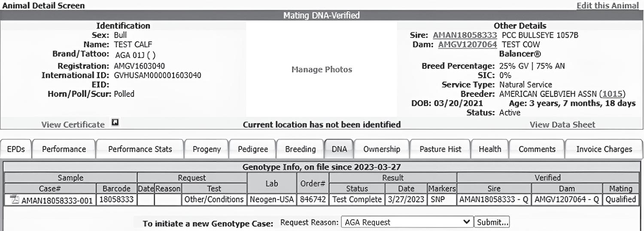This screenshot has width=644, height=231.
Task: Click the PDF icon beside case AMAN18058333-001
Action: pyautogui.click(x=14, y=200)
